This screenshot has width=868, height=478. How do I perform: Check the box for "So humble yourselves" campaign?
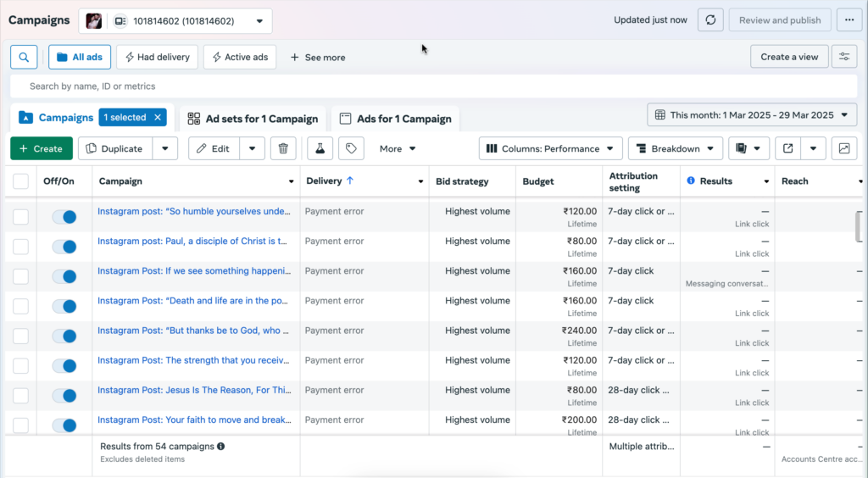(20, 217)
